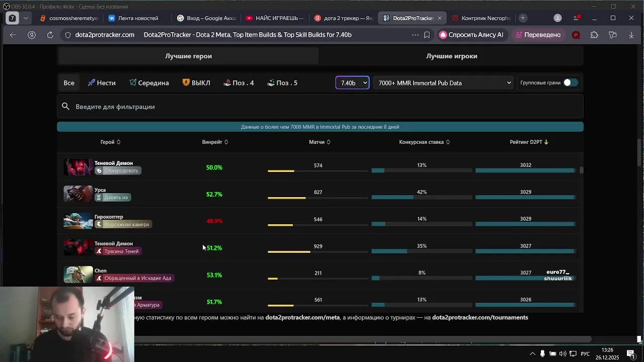Open dota2protracker.com/tournaments link
This screenshot has width=644, height=362.
(480, 317)
